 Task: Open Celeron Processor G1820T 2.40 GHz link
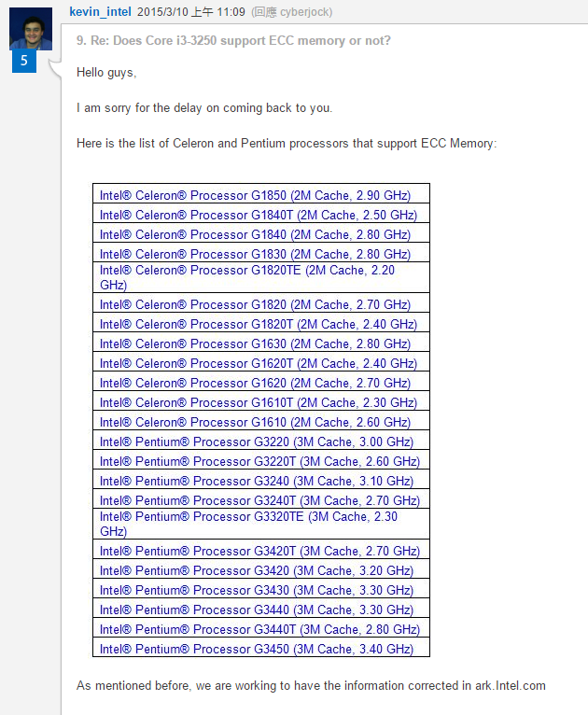259,324
